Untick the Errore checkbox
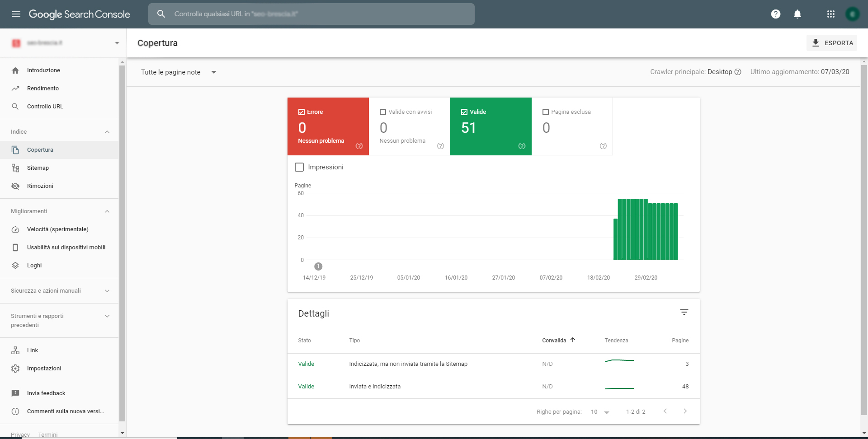 click(x=302, y=112)
